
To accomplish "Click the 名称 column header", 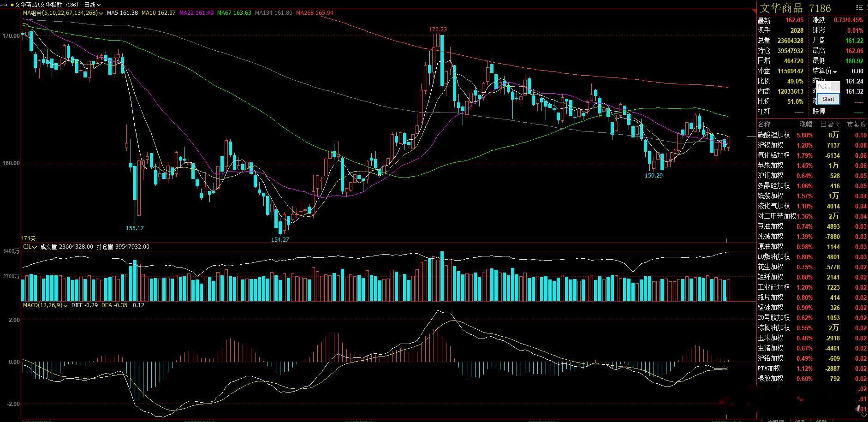I will click(x=764, y=124).
